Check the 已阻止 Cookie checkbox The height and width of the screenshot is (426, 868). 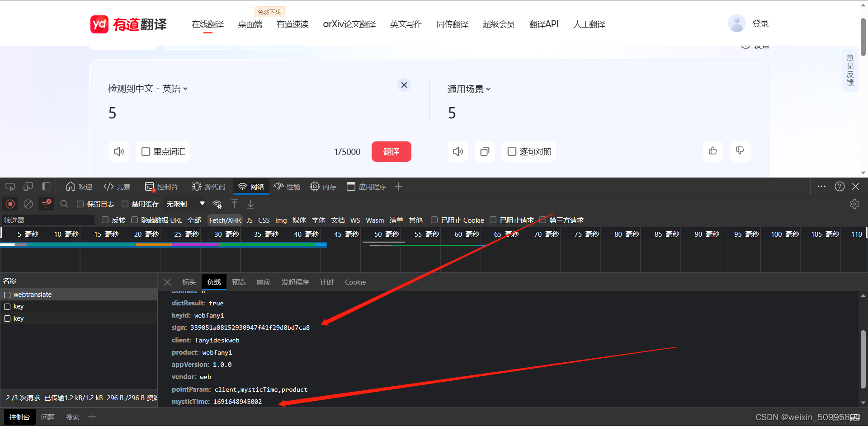(x=434, y=220)
